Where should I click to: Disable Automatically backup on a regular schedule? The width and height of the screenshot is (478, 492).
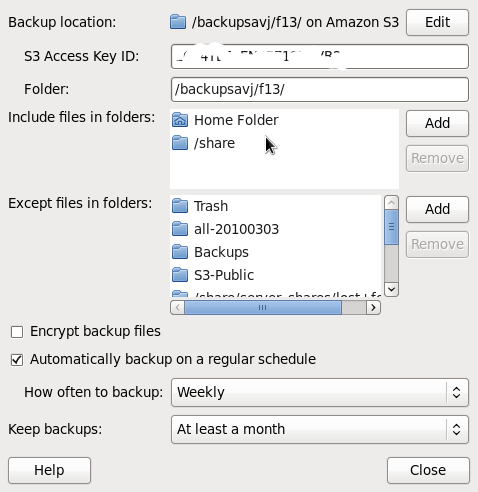(x=17, y=360)
